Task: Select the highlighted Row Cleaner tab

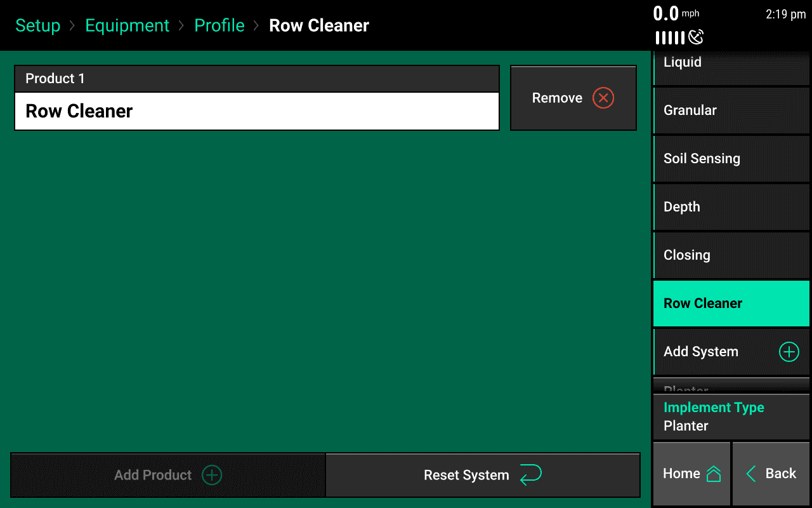Action: [x=731, y=304]
